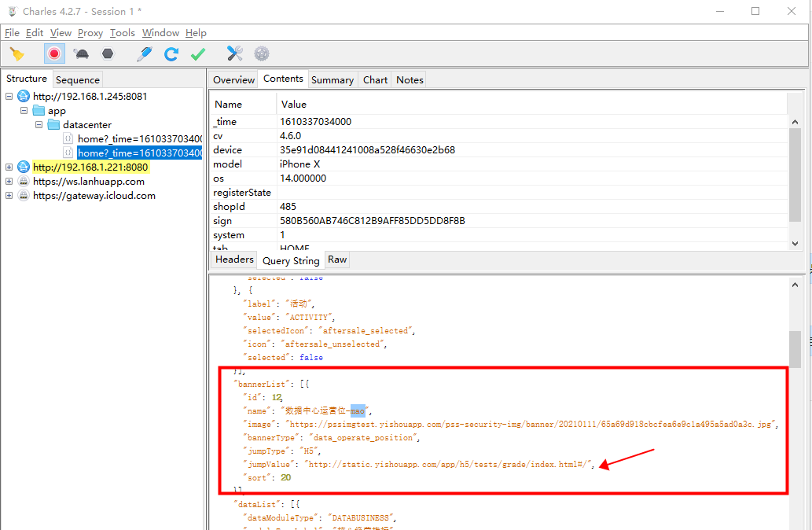Open the Proxy menu
Screen dimensions: 812x530
(x=90, y=33)
